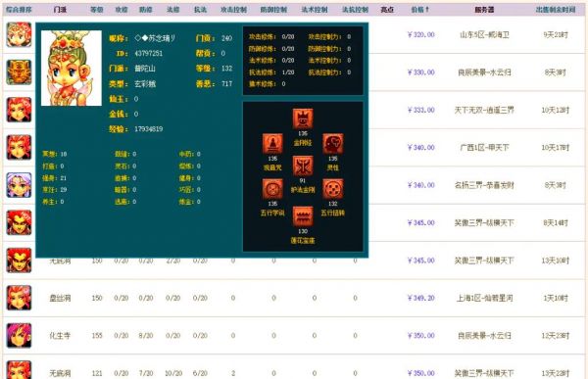Select the 观音咒 skill icon
This screenshot has height=379, width=588.
point(272,144)
